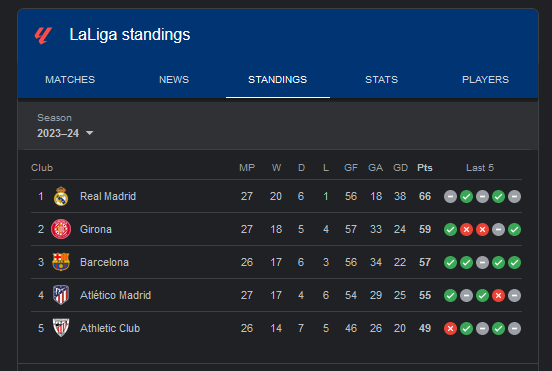The width and height of the screenshot is (552, 371).
Task: Open the Girona team name link
Action: coord(96,229)
